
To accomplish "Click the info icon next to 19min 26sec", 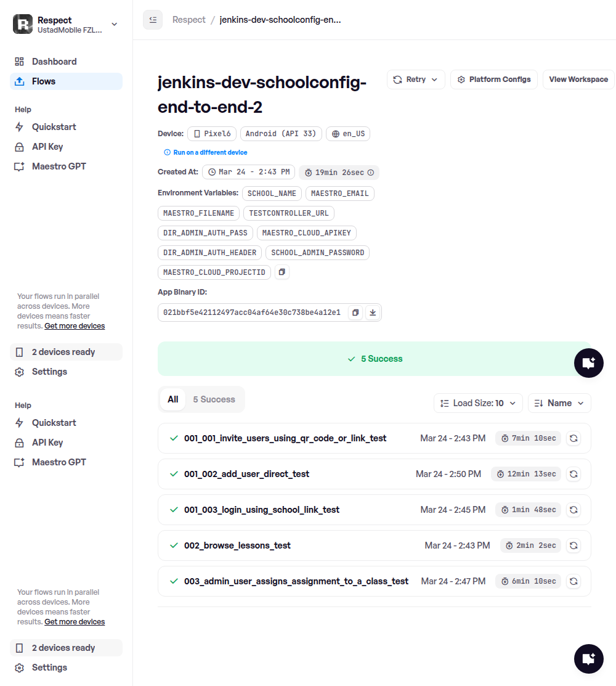I will tap(371, 173).
